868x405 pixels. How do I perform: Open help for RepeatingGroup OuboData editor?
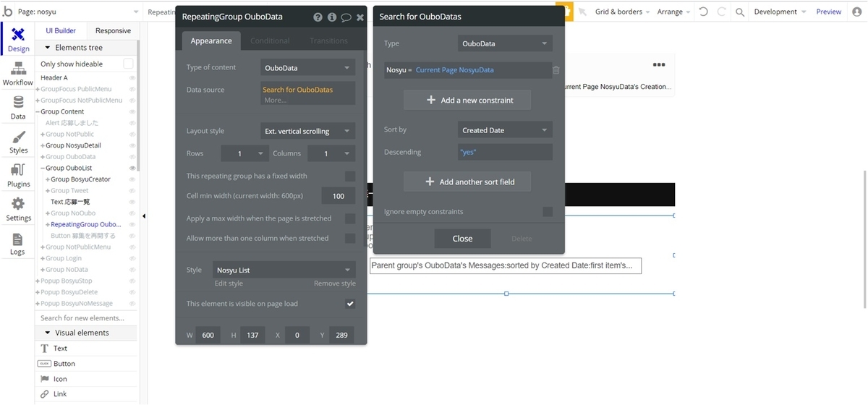click(x=318, y=17)
